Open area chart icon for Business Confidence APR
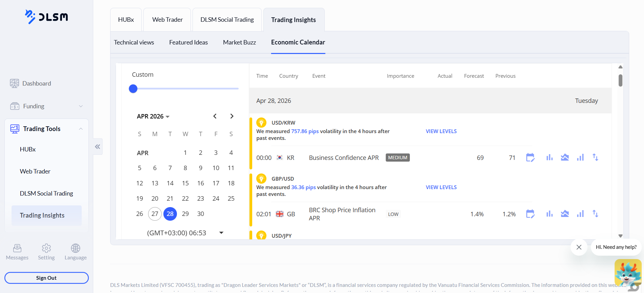 click(x=565, y=157)
